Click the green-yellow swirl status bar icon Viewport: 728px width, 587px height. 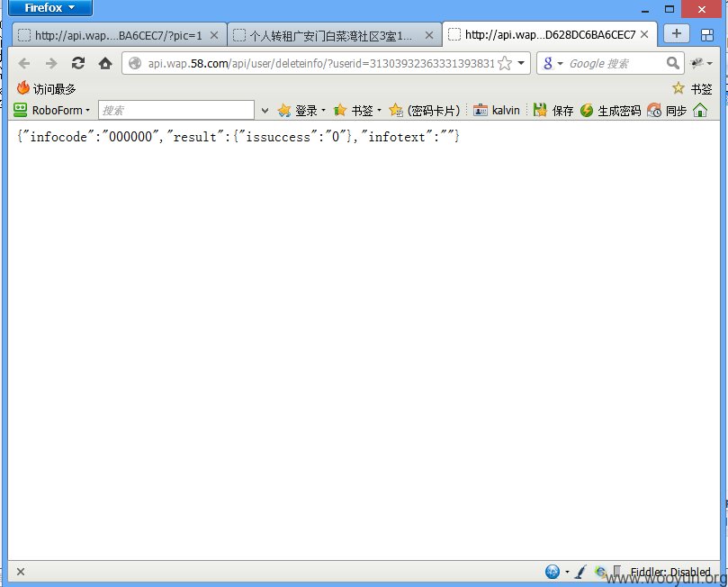[x=600, y=572]
